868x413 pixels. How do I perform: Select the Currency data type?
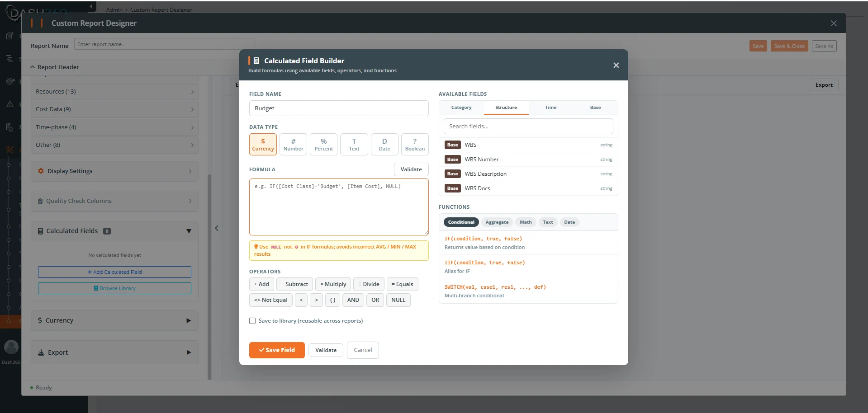[x=263, y=145]
